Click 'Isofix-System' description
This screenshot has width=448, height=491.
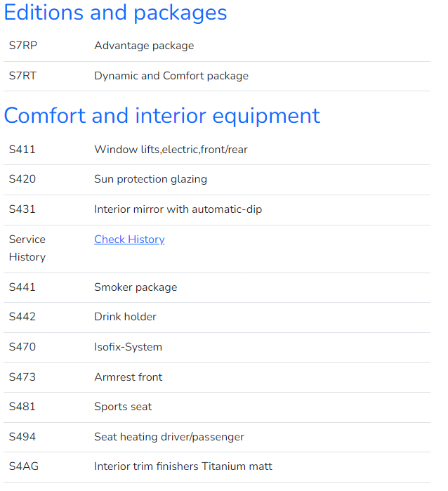tap(128, 347)
